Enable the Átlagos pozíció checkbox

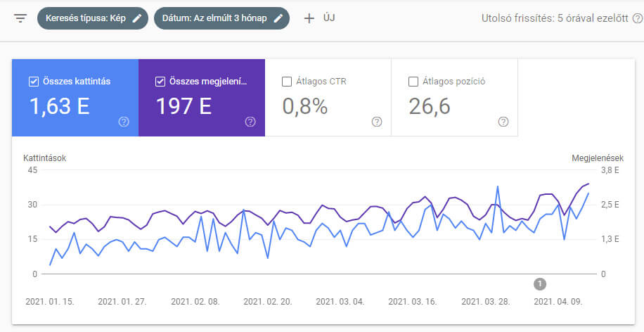tap(413, 82)
